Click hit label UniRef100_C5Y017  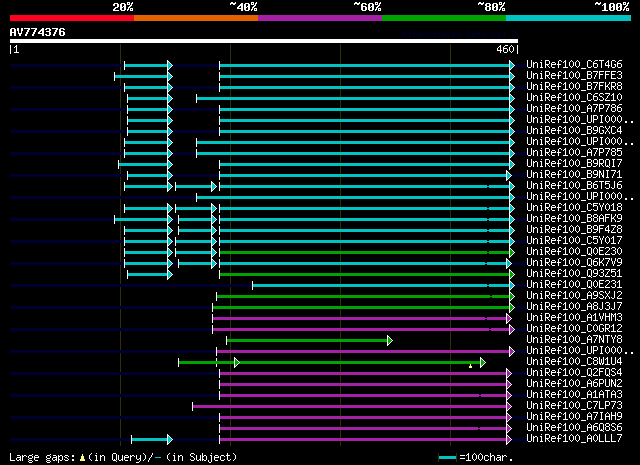click(x=574, y=240)
